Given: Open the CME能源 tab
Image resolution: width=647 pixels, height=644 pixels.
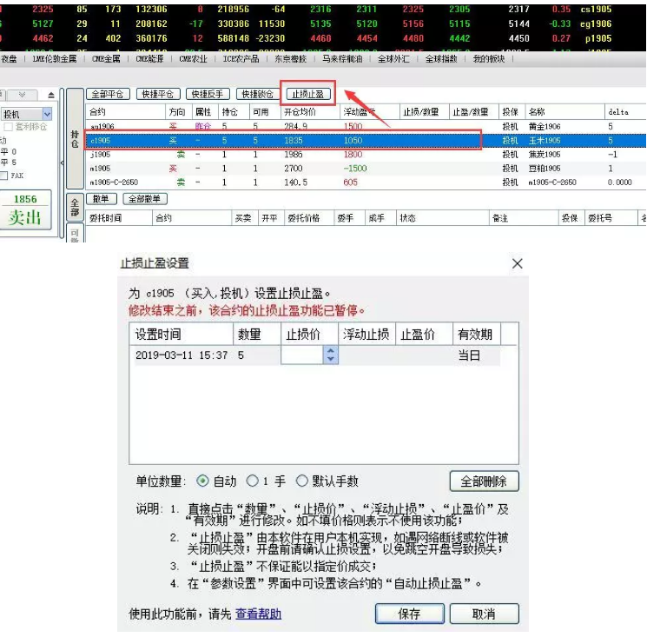Looking at the screenshot, I should pyautogui.click(x=149, y=59).
